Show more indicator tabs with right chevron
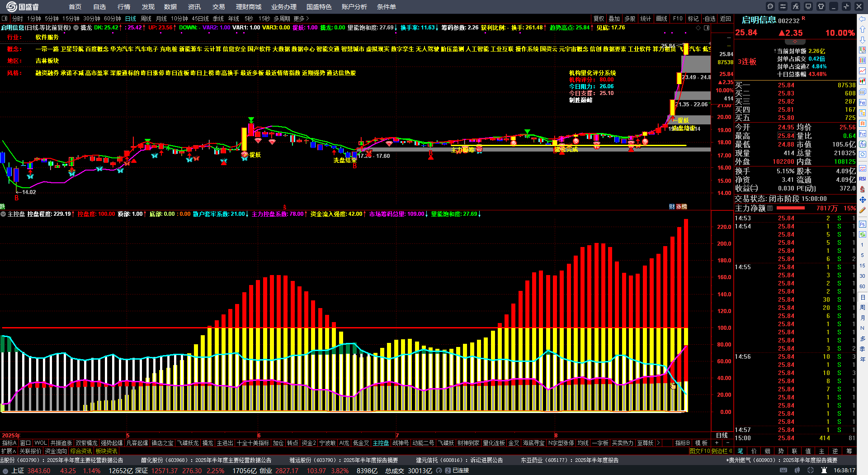Viewport: 868px width, 475px height. (x=658, y=443)
